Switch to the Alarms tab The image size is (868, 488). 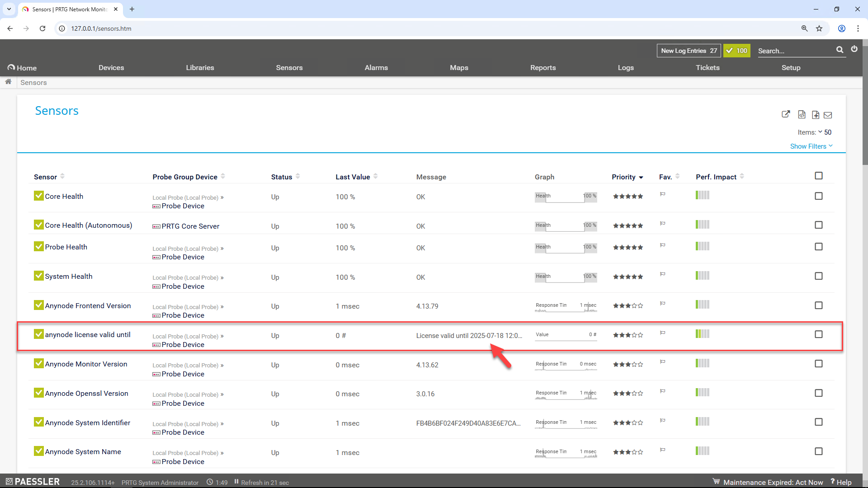(x=376, y=67)
